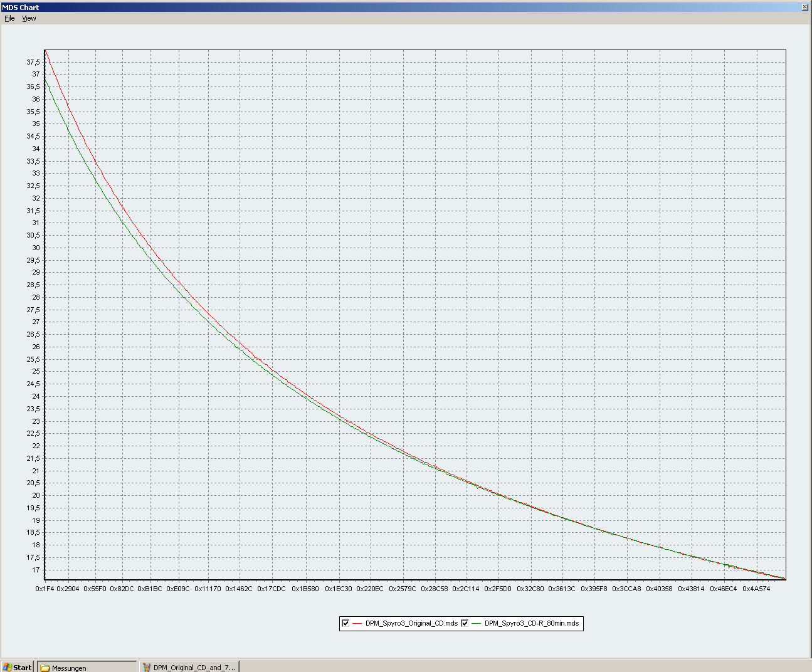The image size is (812, 672).
Task: Click the 0x2904 x-axis label
Action: (68, 589)
